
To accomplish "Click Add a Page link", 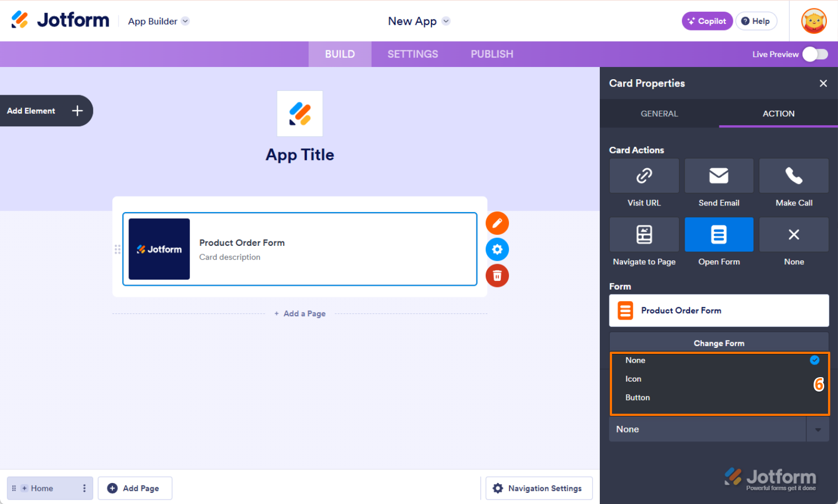I will click(x=300, y=313).
